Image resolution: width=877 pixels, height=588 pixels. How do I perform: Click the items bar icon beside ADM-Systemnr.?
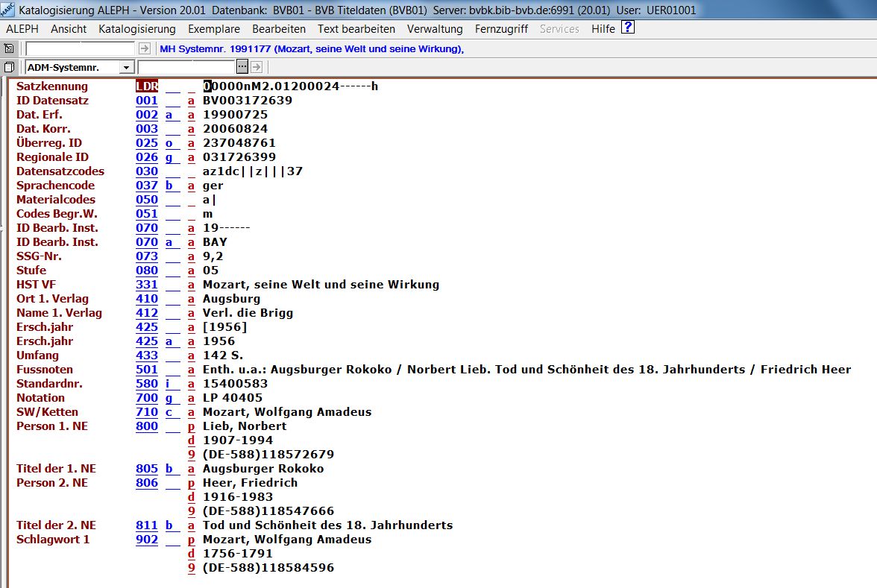9,68
